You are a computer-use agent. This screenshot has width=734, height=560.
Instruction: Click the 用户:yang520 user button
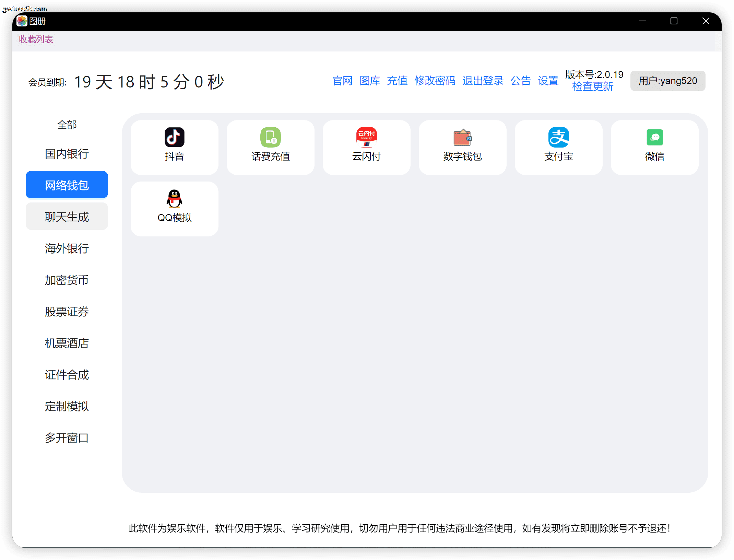click(667, 81)
